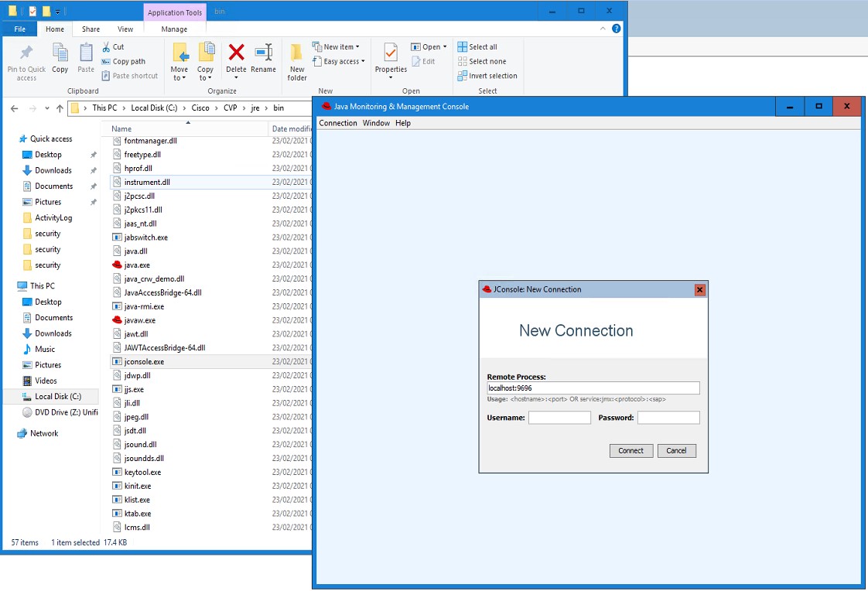Click the Remote Process input field
The width and height of the screenshot is (868, 591).
click(593, 388)
